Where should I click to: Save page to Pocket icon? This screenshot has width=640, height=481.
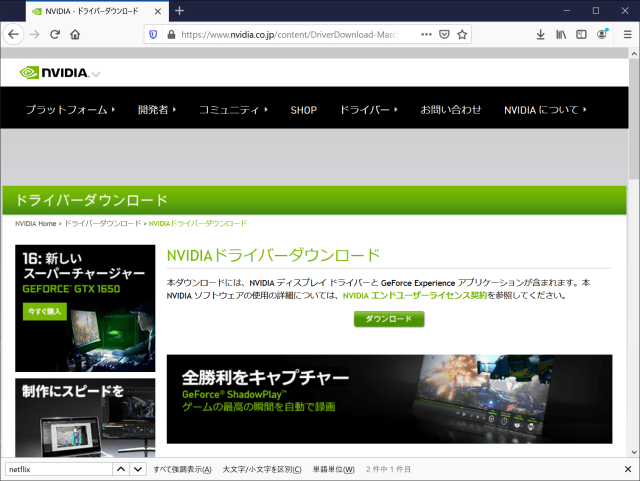444,34
